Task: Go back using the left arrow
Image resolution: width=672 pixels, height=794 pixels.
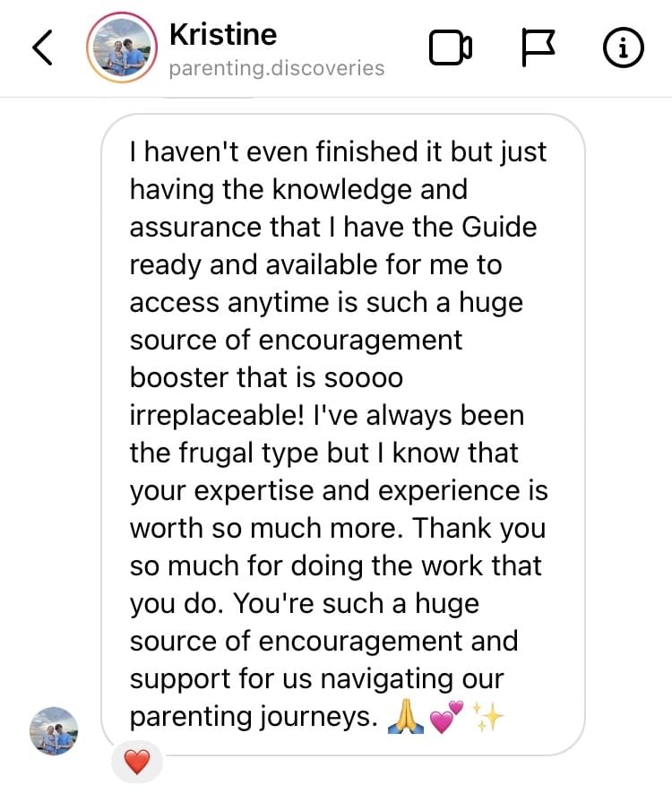Action: click(x=42, y=47)
